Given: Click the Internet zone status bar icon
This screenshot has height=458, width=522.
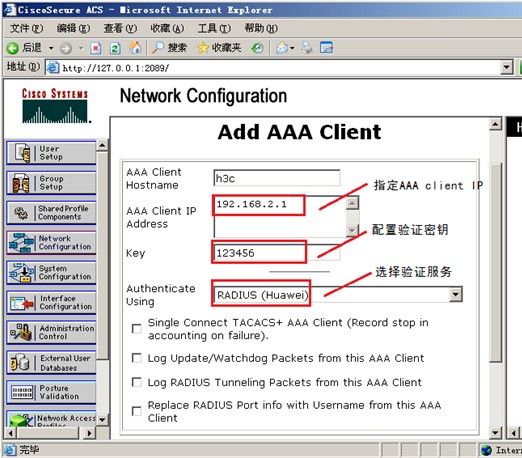Looking at the screenshot, I should coord(487,450).
